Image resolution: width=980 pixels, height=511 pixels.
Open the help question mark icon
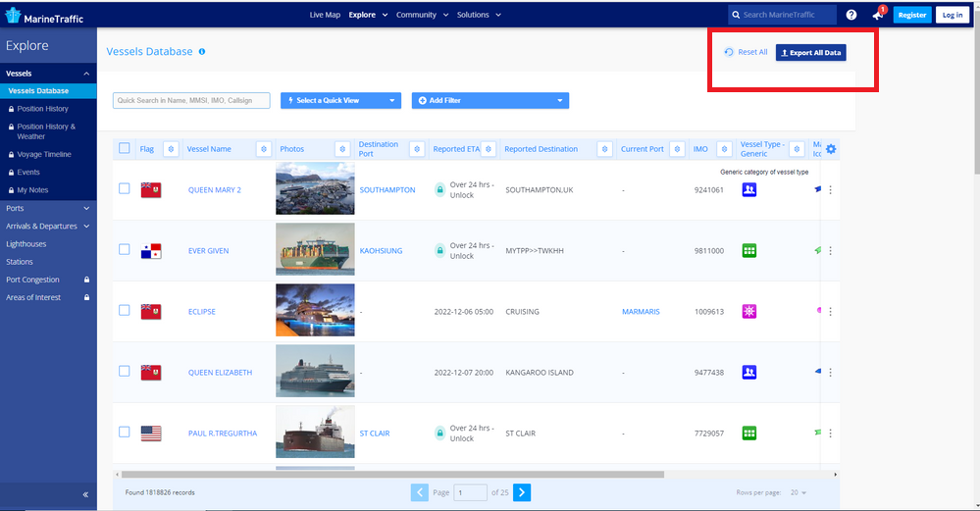(851, 15)
